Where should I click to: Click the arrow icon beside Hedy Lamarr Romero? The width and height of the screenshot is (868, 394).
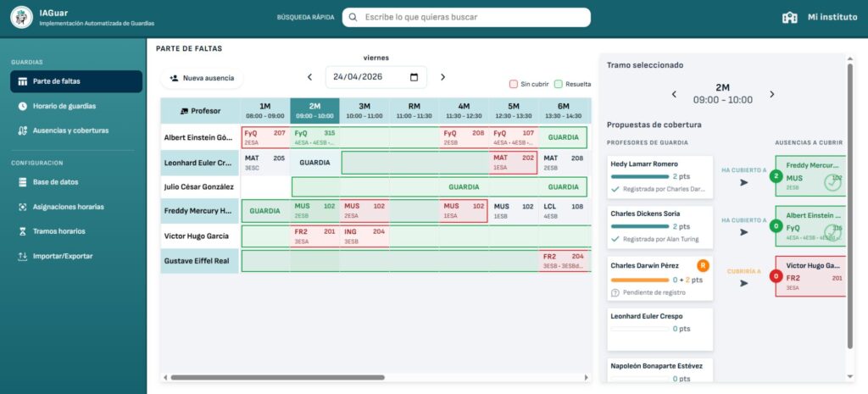click(x=743, y=183)
